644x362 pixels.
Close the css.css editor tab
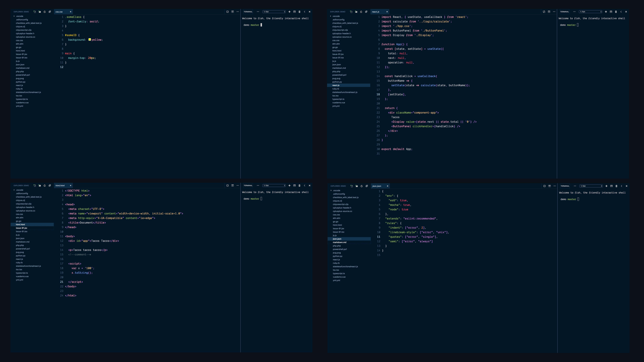(x=70, y=12)
